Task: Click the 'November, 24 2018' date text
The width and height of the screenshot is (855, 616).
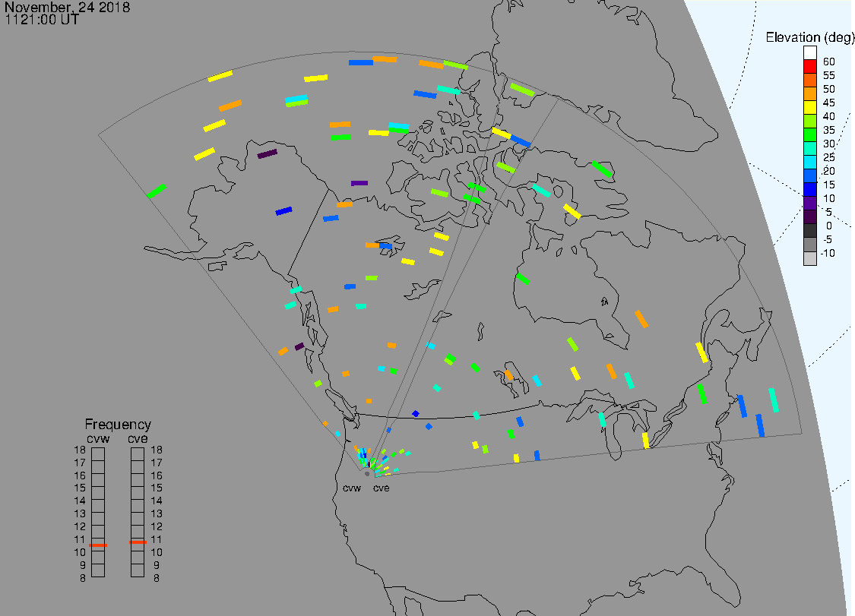Action: (x=67, y=7)
